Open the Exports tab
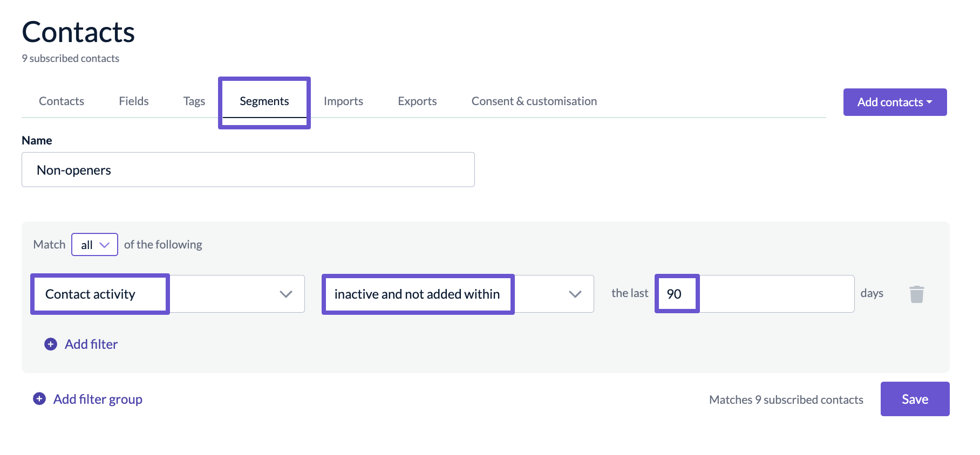Screen dimensions: 980x455 pos(417,101)
